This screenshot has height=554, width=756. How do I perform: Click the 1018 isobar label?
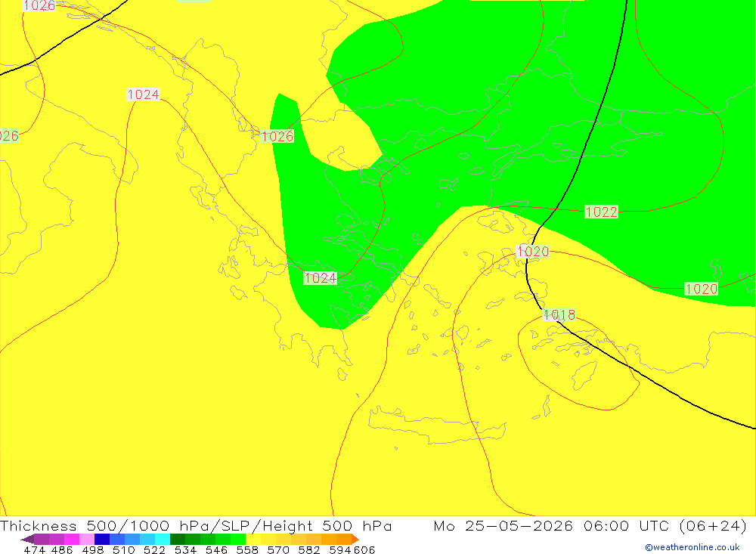[559, 315]
